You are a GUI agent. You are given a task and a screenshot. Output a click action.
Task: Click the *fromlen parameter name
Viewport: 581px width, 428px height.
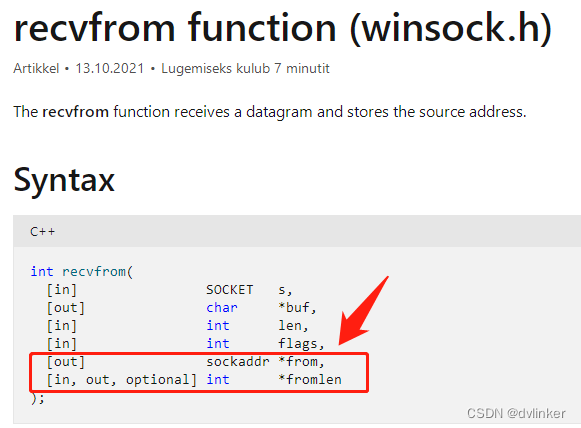310,379
